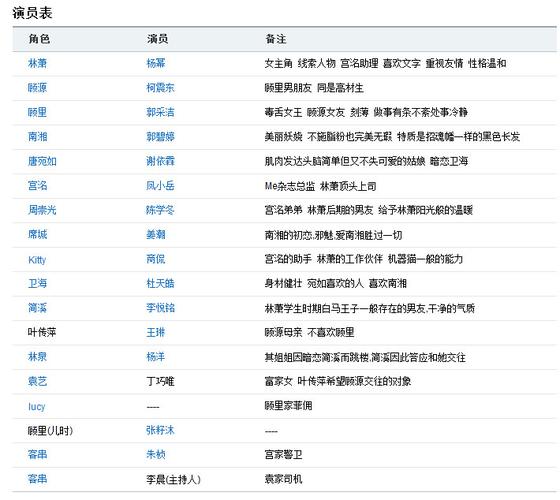Click remark starting with 林萧学生时期

(x=370, y=308)
